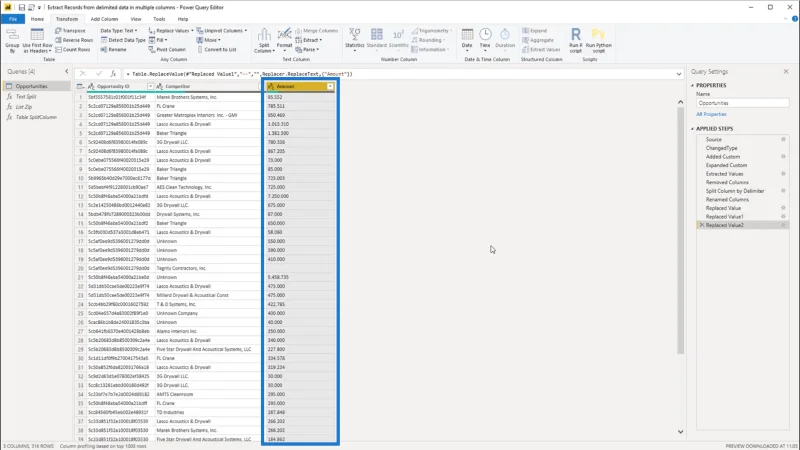Click the Standard number operations icon
Viewport: 800px width, 450px height.
point(377,39)
